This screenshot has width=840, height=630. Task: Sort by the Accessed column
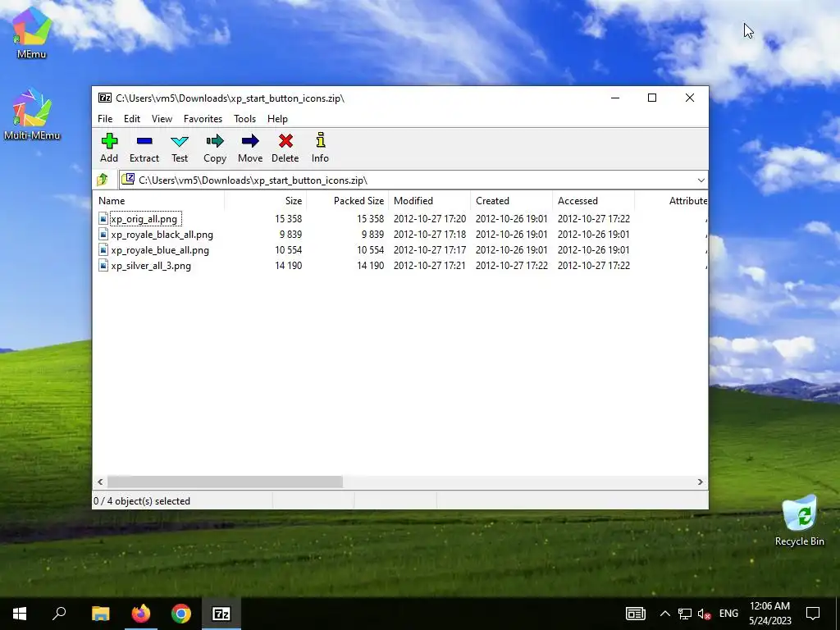(x=594, y=201)
